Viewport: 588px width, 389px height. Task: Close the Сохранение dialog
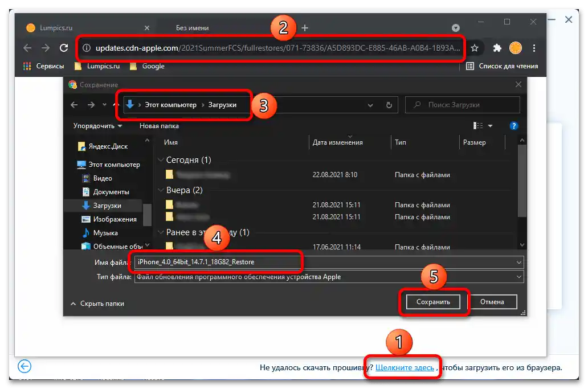[x=518, y=84]
